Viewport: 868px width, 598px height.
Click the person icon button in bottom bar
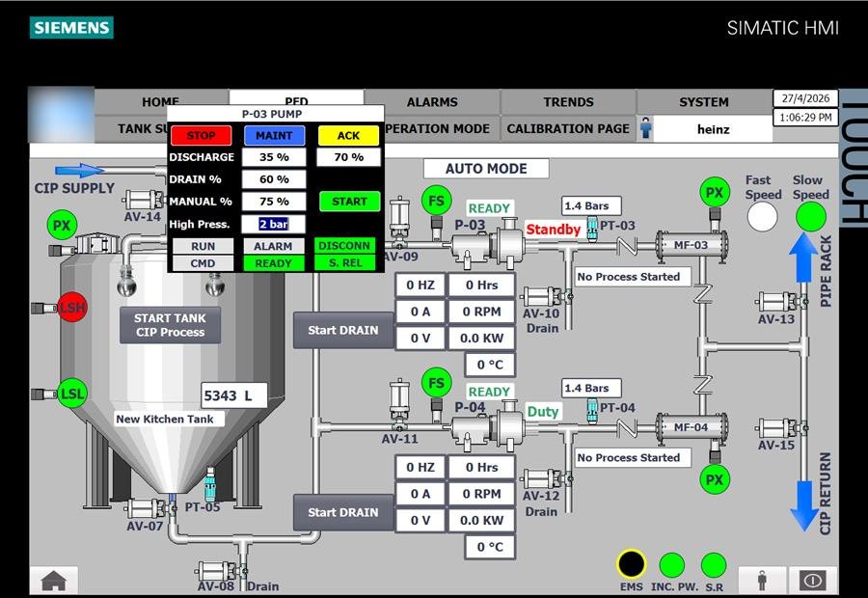click(x=762, y=581)
